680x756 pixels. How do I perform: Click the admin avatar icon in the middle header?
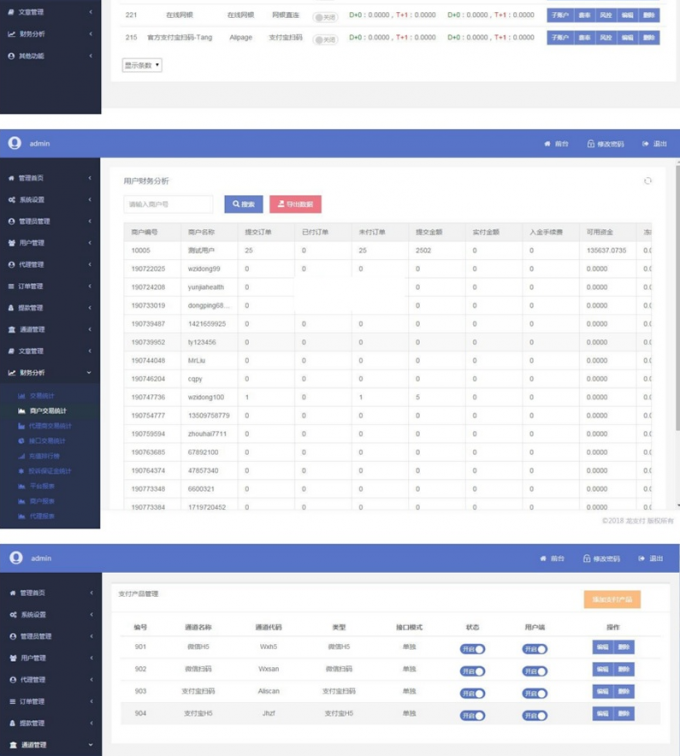point(15,143)
